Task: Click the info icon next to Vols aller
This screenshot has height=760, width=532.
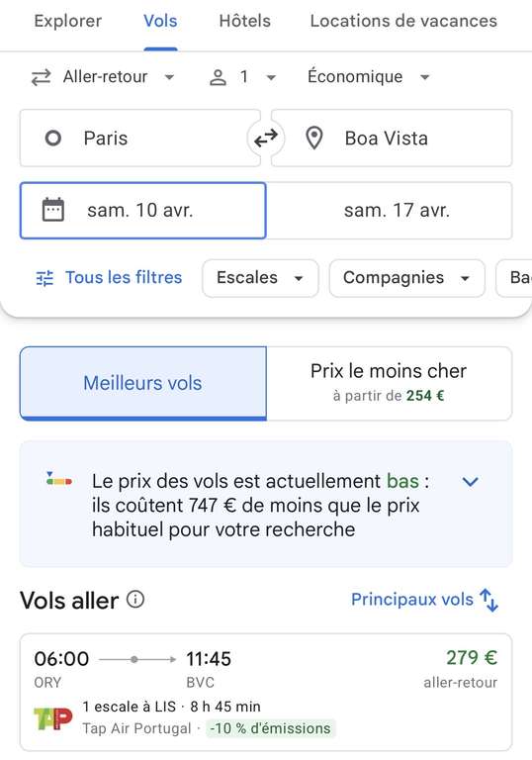Action: click(135, 600)
